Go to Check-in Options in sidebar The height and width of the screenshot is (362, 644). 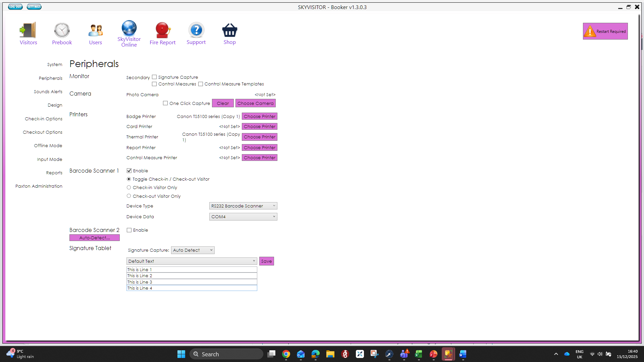[x=44, y=119]
